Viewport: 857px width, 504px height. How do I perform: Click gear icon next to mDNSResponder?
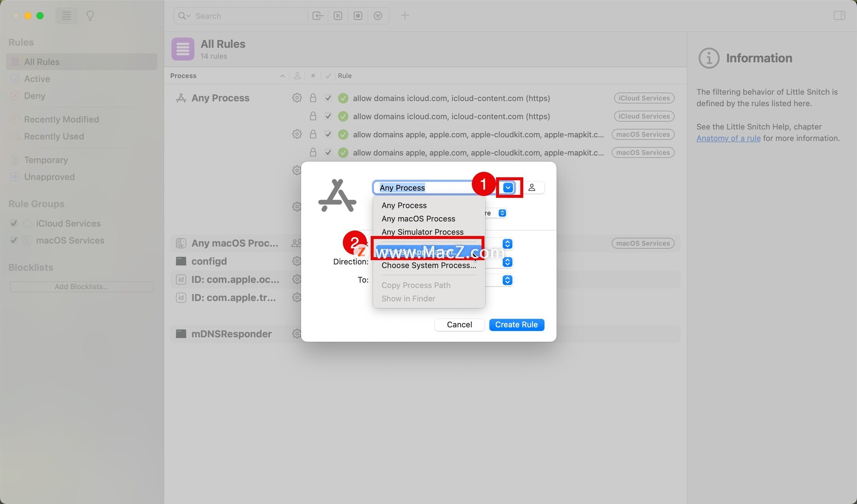tap(296, 334)
